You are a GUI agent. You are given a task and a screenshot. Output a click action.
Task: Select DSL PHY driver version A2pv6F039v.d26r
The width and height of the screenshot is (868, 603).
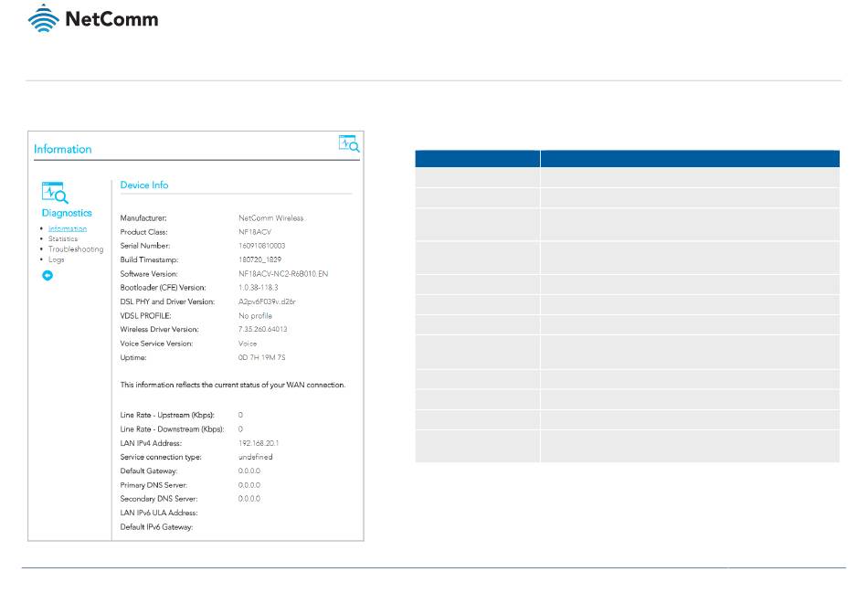tap(268, 301)
